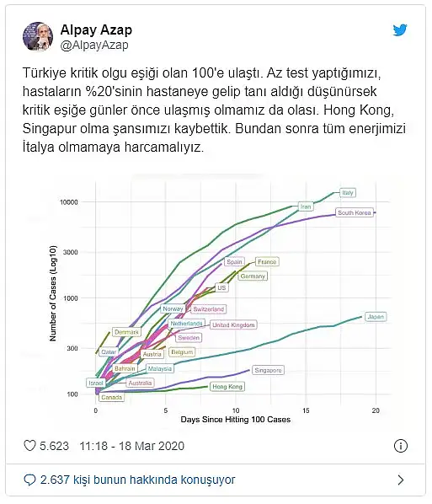
Task: Open the tweet info circle icon
Action: (401, 446)
